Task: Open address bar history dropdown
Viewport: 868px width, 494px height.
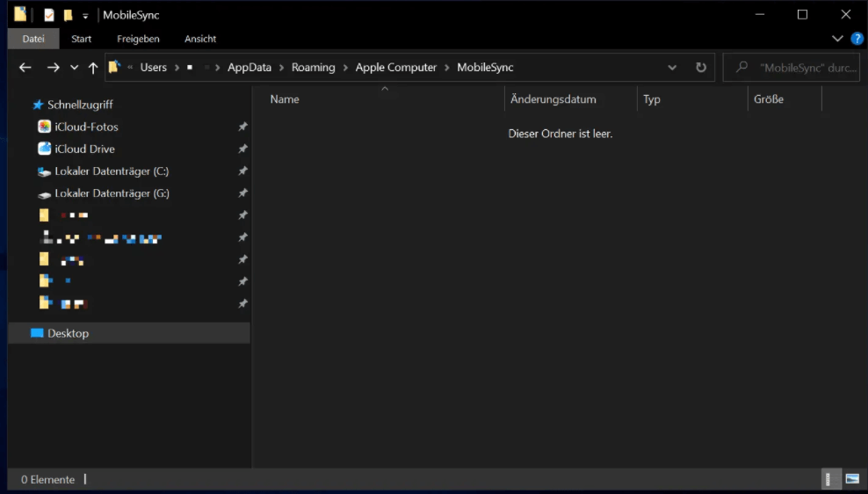Action: pyautogui.click(x=672, y=68)
